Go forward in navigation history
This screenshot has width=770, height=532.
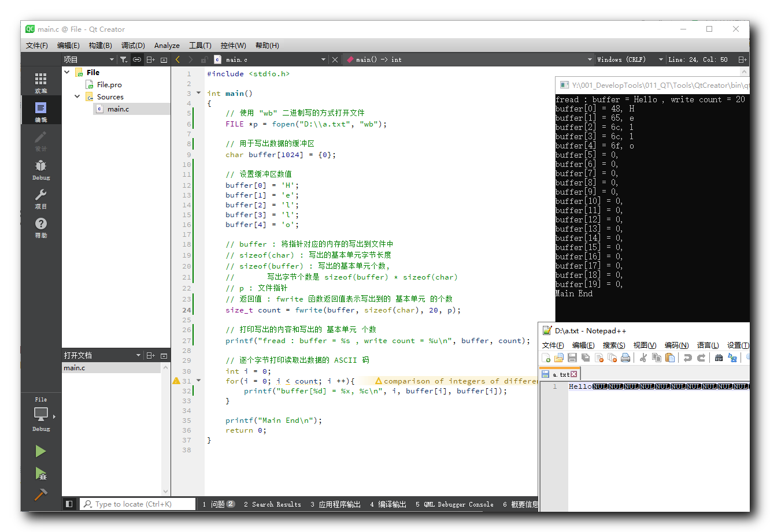[190, 59]
